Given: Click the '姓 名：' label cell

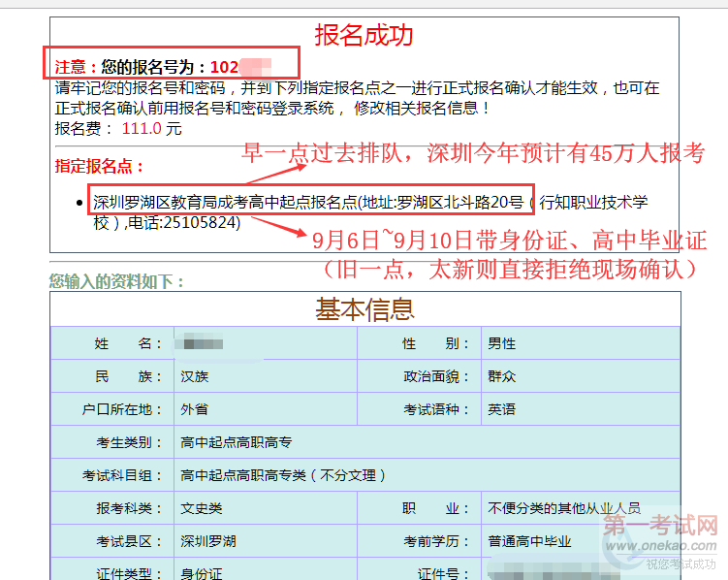Looking at the screenshot, I should pyautogui.click(x=112, y=343).
